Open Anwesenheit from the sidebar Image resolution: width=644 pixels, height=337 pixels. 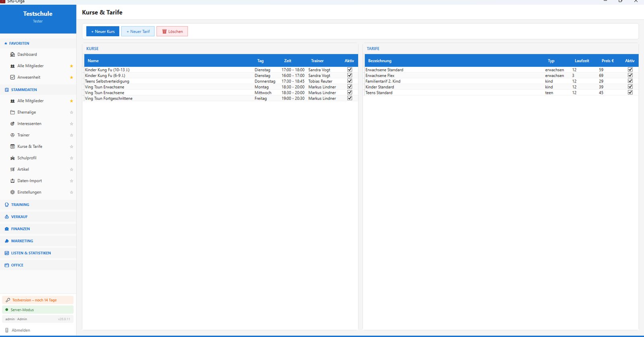[29, 77]
